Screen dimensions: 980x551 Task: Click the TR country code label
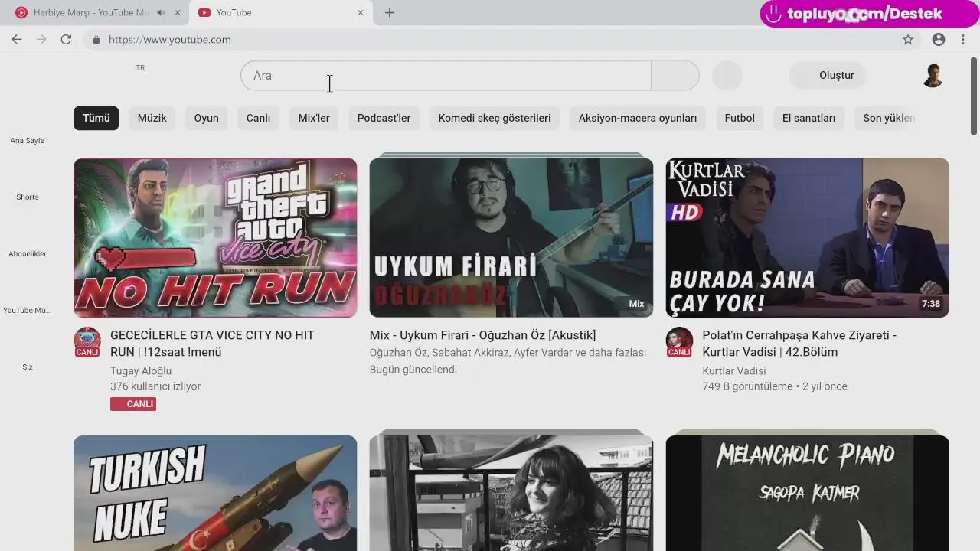click(x=140, y=68)
